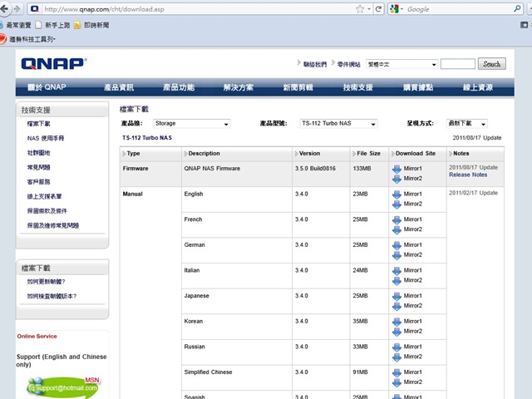Open the 解決方案 menu

[x=239, y=87]
